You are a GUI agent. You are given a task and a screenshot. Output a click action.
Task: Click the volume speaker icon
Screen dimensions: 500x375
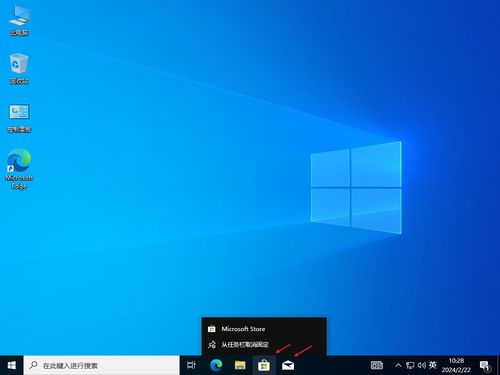click(421, 365)
